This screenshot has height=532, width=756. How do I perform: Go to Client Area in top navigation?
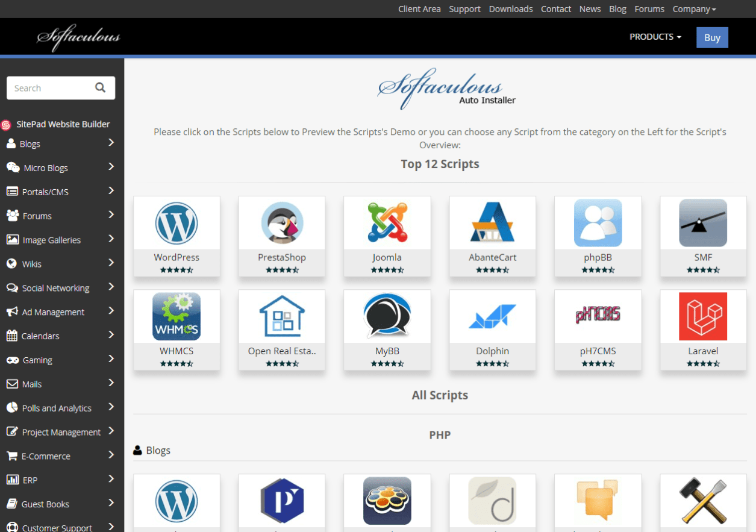pos(419,9)
